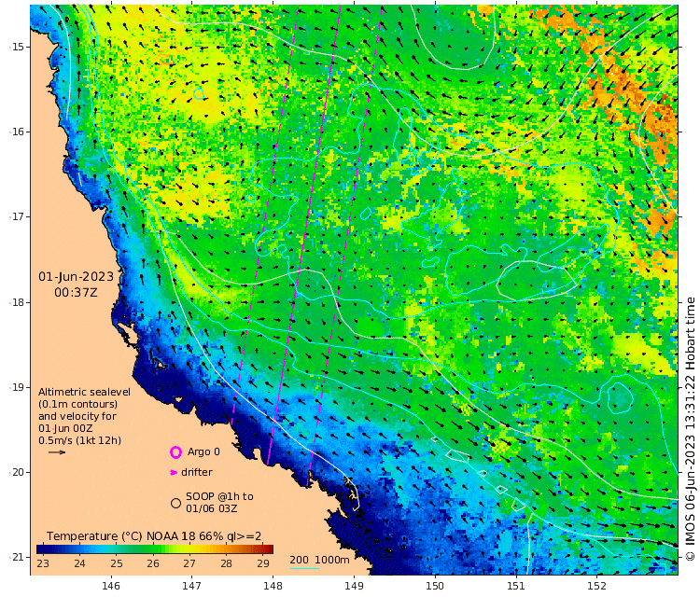Click the colorbar value 26
Screen dimensions: 700x597
[x=153, y=563]
